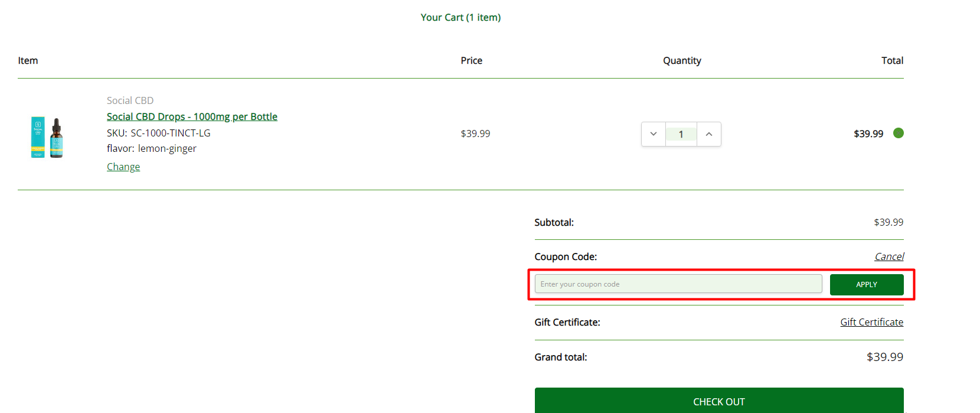Screen dimensions: 980x413
Task: Click the Price column header
Action: pos(472,60)
